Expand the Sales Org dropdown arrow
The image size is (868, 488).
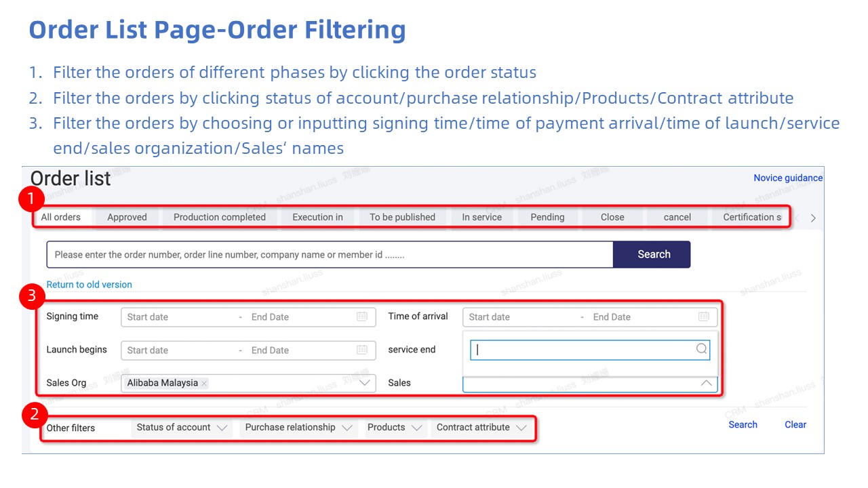(366, 383)
